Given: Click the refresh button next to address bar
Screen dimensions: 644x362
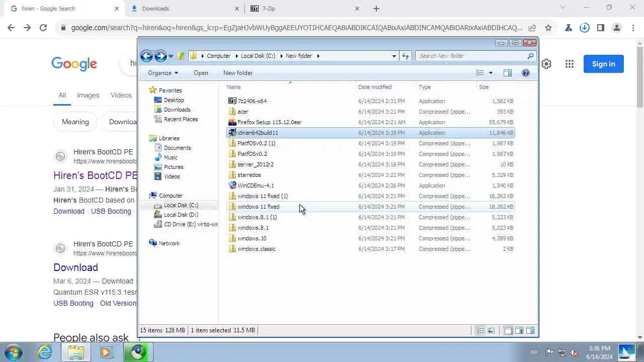Looking at the screenshot, I should [x=406, y=56].
